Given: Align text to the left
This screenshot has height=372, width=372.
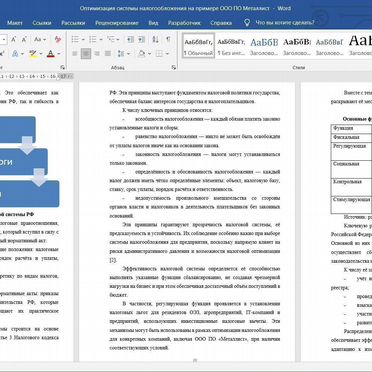Looking at the screenshot, I should 75,53.
